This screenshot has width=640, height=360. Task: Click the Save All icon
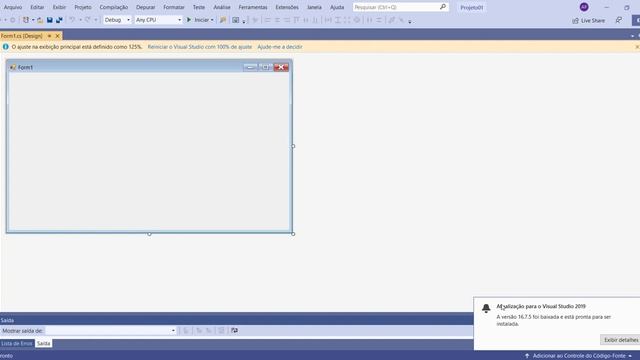pyautogui.click(x=60, y=20)
